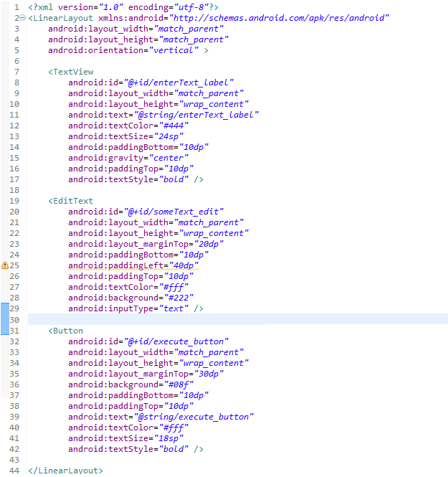The height and width of the screenshot is (477, 448).
Task: Click the "@string/enterText_label" text value
Action: click(196, 115)
